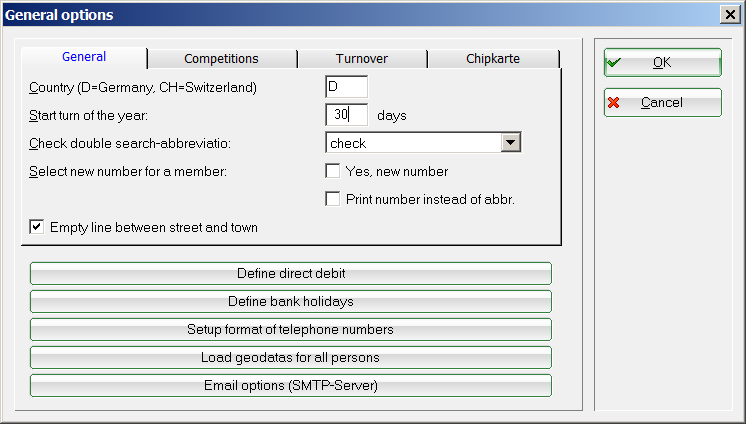
Task: Tick 'Print number instead of abbr.' checkbox
Action: [333, 199]
